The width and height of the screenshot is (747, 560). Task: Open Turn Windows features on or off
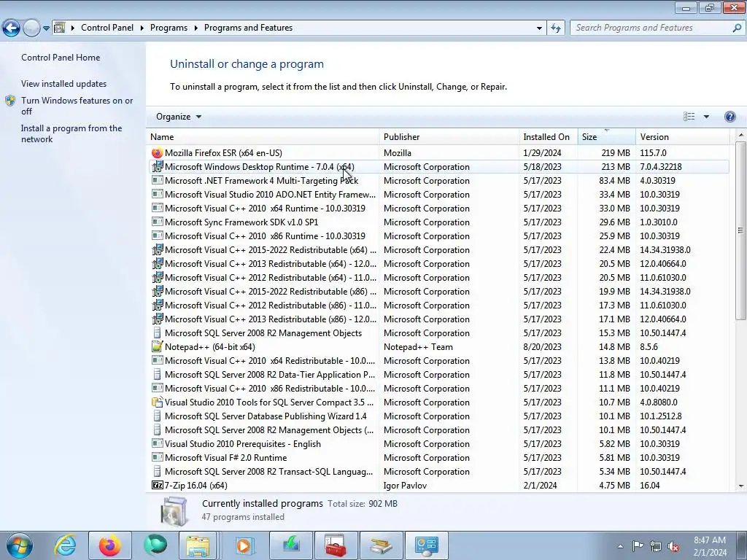click(x=77, y=106)
